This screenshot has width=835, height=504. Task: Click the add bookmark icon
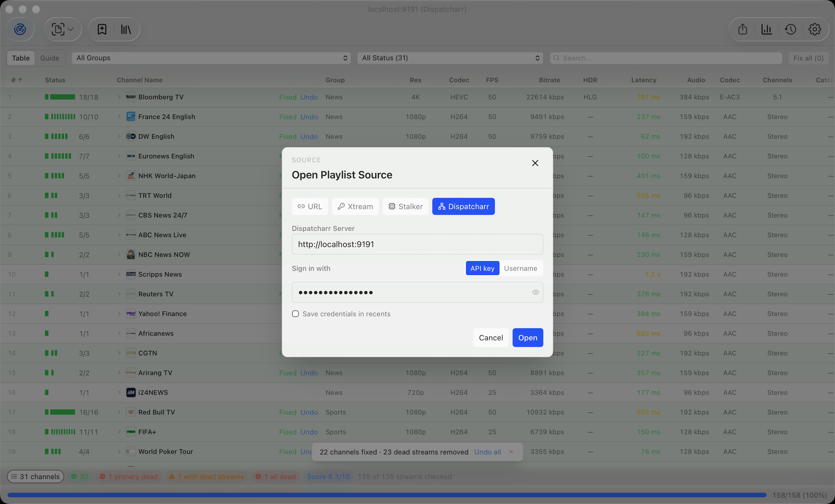click(102, 29)
